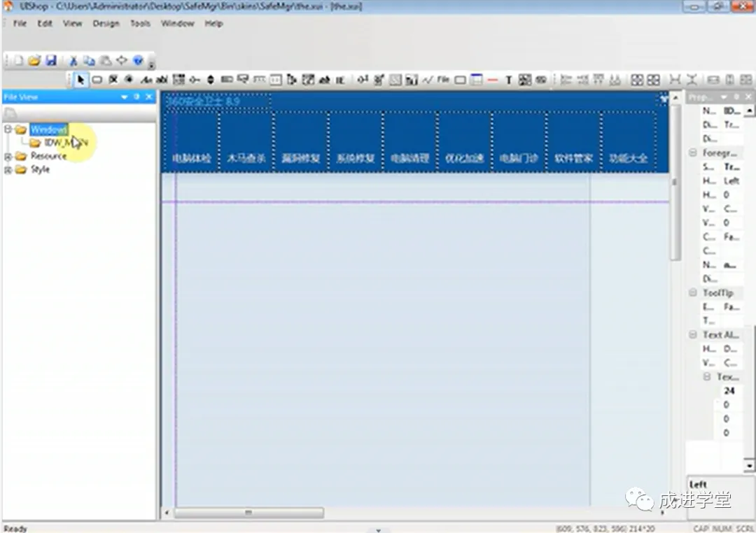Collapse the ToolTip property group
756x533 pixels.
coord(693,292)
